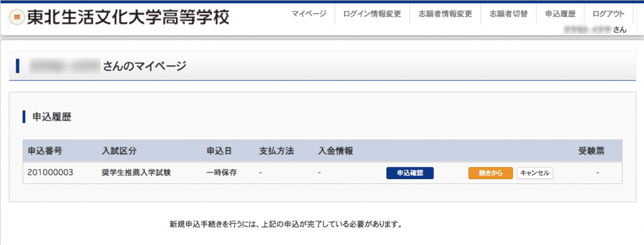This screenshot has height=245, width=644.
Task: Click the 入金情報 column header
Action: (x=336, y=151)
